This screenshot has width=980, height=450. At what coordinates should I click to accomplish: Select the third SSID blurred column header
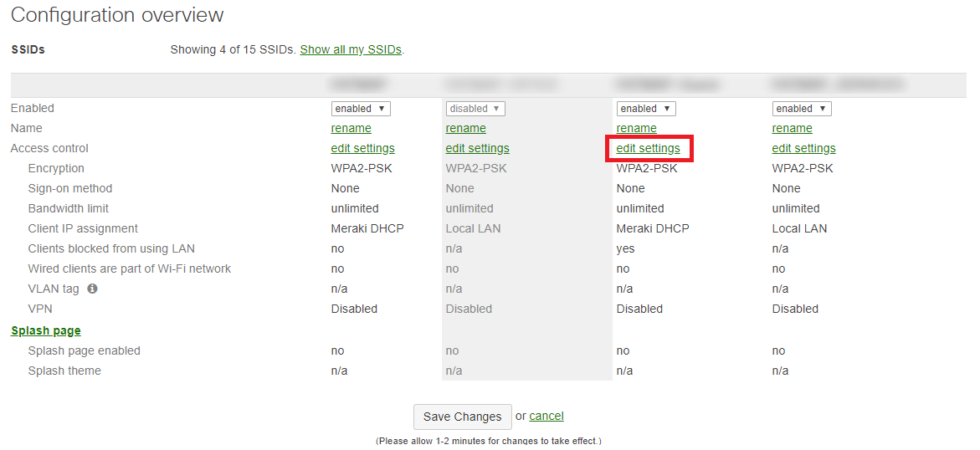[x=667, y=84]
